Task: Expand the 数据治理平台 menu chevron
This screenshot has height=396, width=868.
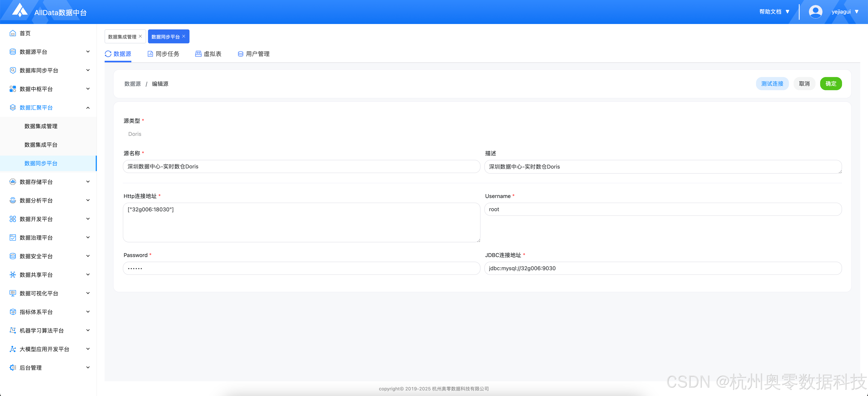Action: coord(88,237)
